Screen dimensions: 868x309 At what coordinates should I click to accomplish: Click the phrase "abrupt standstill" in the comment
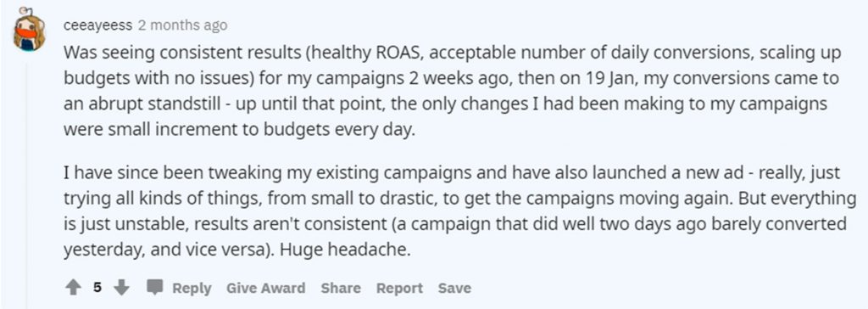(x=142, y=104)
